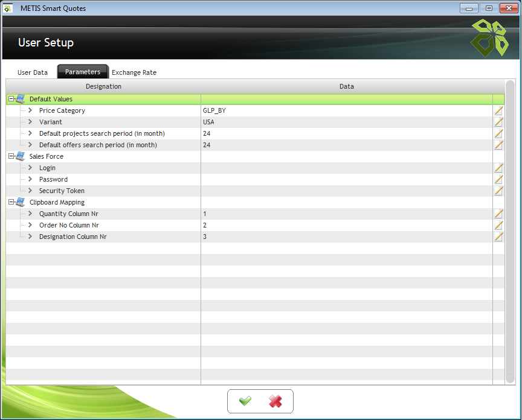Select the Default Values row label
The height and width of the screenshot is (420, 522).
click(x=51, y=99)
